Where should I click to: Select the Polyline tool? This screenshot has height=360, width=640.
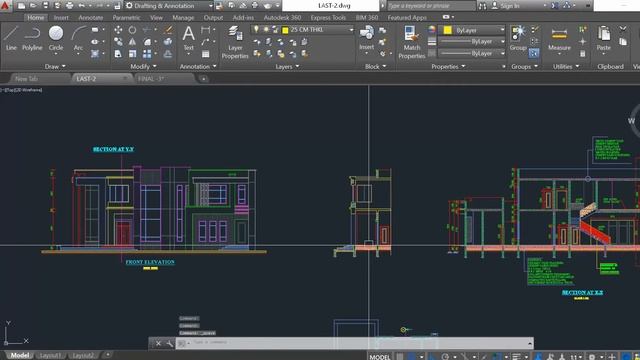(32, 38)
